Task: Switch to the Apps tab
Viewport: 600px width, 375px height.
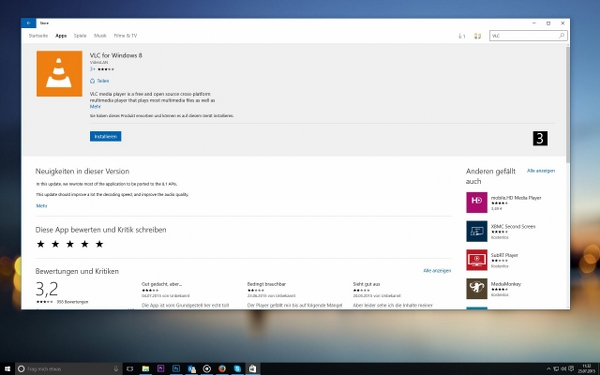Action: pos(61,36)
